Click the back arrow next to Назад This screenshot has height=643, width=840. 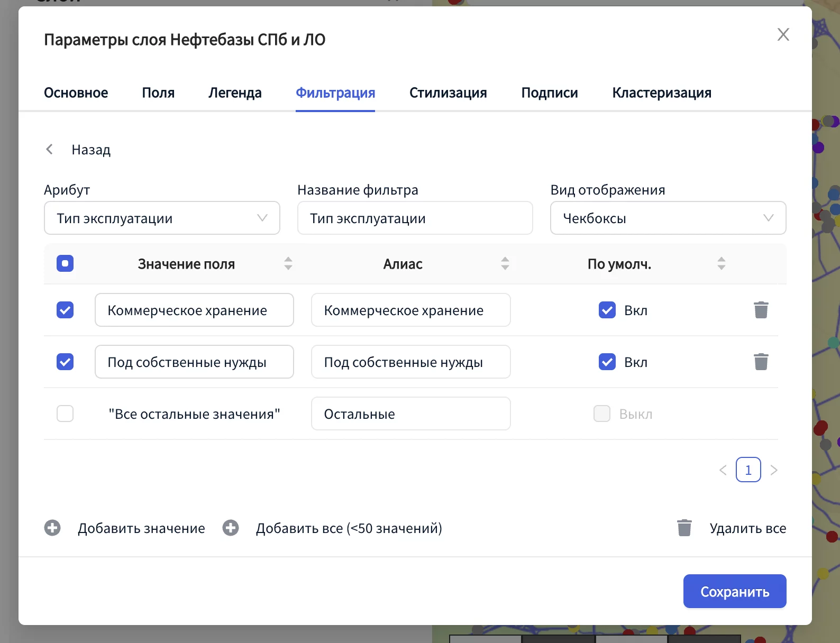tap(50, 150)
